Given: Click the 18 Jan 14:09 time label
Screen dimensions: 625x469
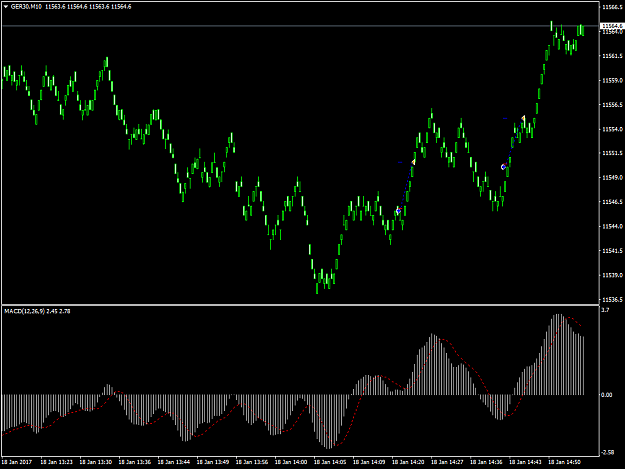Looking at the screenshot, I should (x=369, y=462).
